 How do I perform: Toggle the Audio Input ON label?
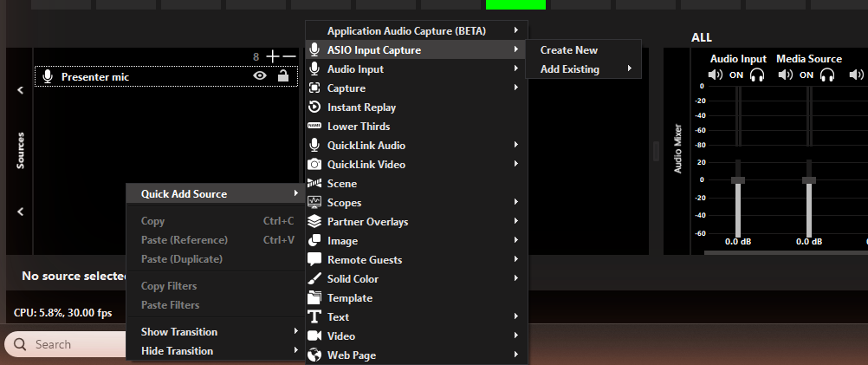pos(736,75)
